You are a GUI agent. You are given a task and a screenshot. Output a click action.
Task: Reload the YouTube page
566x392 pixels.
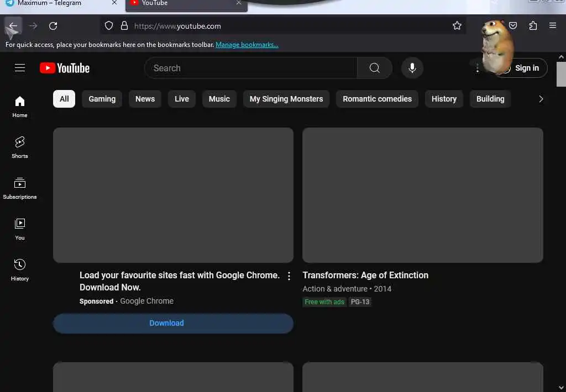(53, 26)
